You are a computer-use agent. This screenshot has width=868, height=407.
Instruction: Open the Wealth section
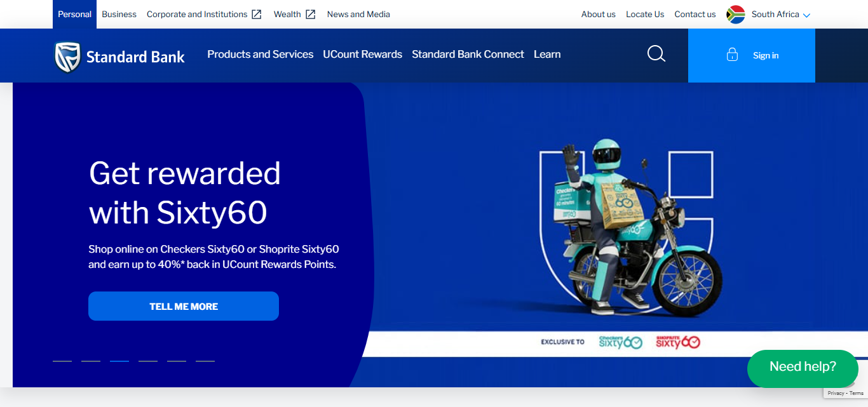(x=287, y=14)
